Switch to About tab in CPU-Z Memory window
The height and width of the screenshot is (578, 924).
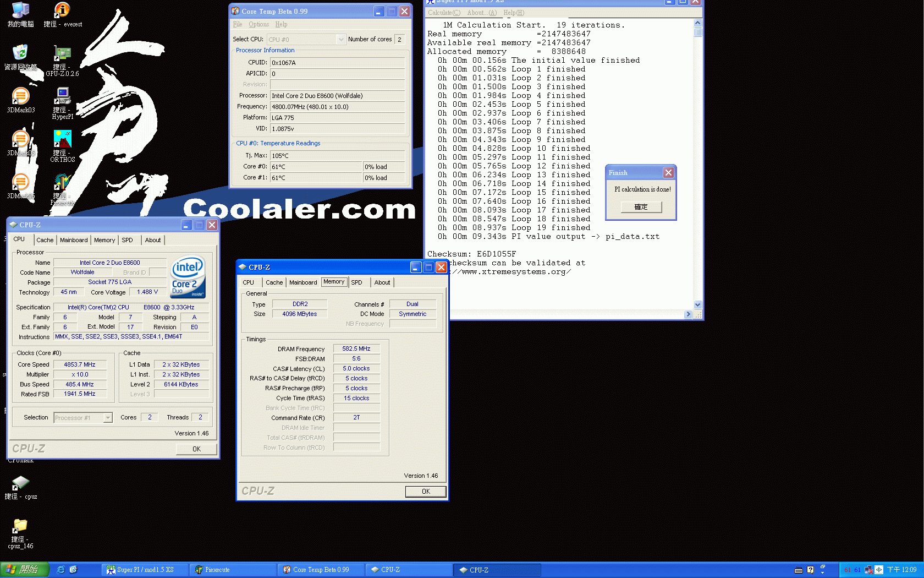point(382,282)
